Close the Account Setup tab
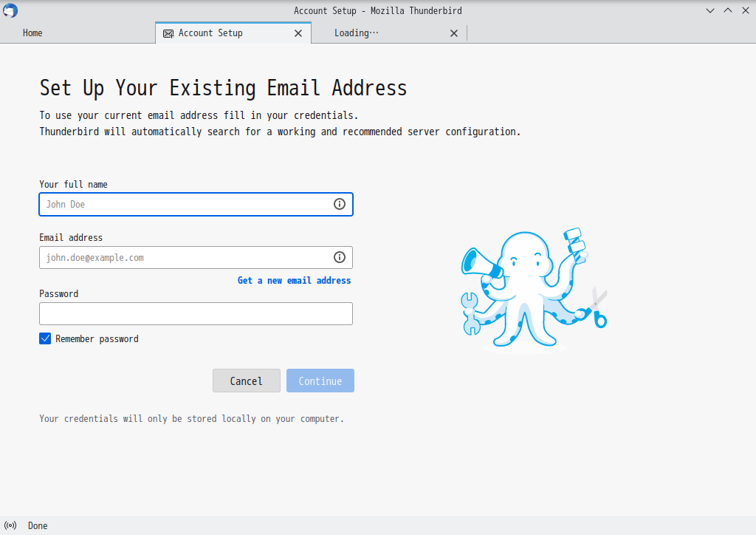The height and width of the screenshot is (535, 756). [x=298, y=33]
